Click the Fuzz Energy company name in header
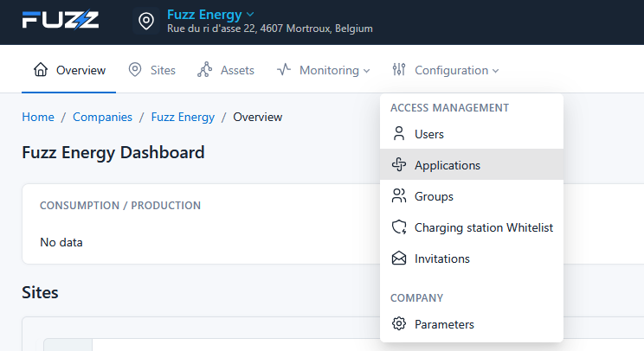The image size is (644, 351). tap(204, 15)
